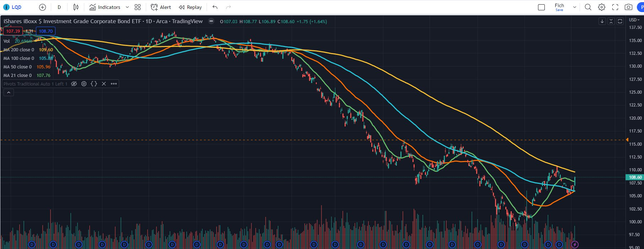Start bar Replay mode
The image size is (644, 249).
coord(190,7)
